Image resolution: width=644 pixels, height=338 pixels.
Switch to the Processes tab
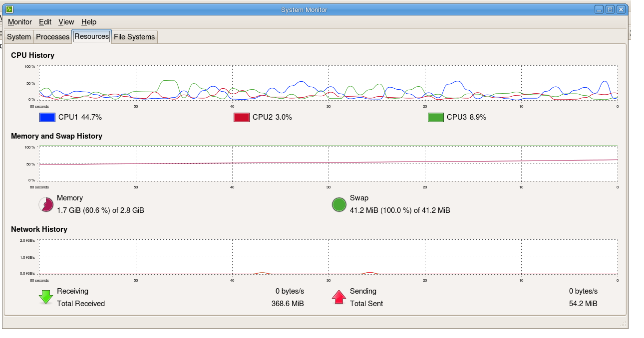pyautogui.click(x=52, y=36)
